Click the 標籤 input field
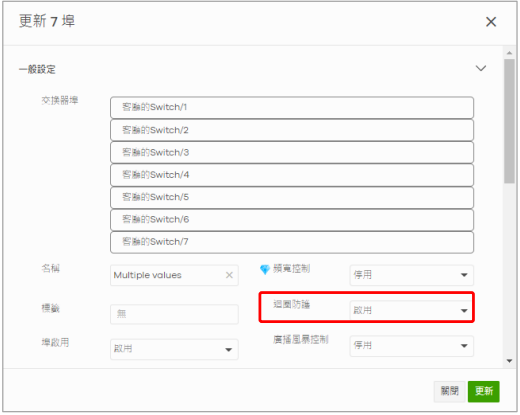Screen dimensions: 520x415 tap(174, 314)
